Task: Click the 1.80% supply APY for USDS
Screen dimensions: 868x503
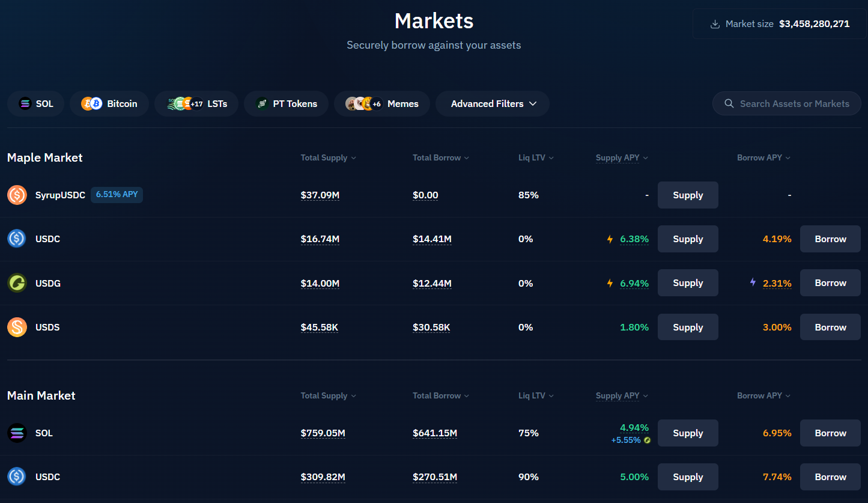Action: pos(634,328)
